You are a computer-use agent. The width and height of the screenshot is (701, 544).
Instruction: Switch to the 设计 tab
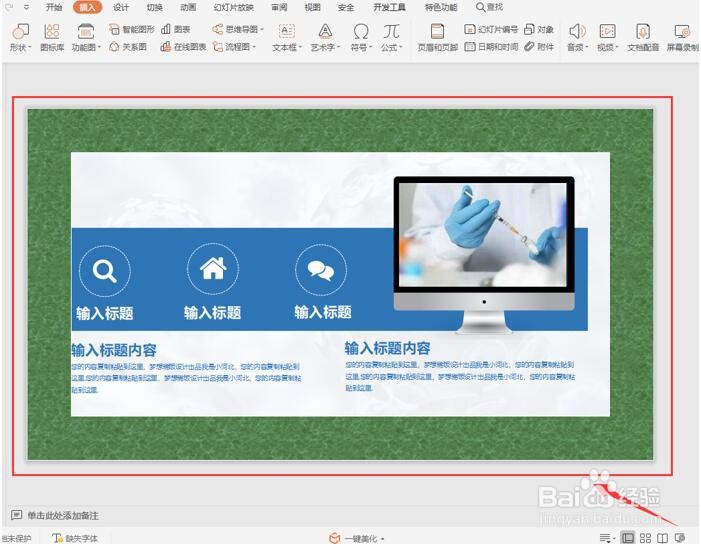pyautogui.click(x=121, y=7)
